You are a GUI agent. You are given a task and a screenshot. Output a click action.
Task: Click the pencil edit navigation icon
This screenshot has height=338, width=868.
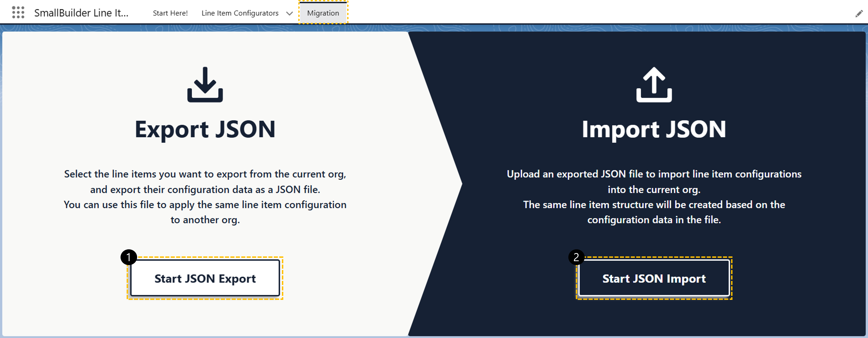859,13
